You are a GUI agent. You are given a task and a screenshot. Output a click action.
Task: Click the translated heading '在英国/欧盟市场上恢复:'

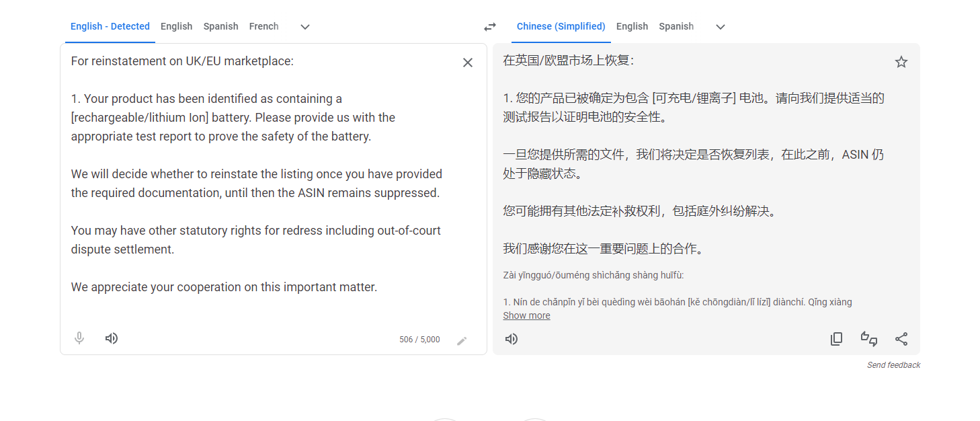569,61
